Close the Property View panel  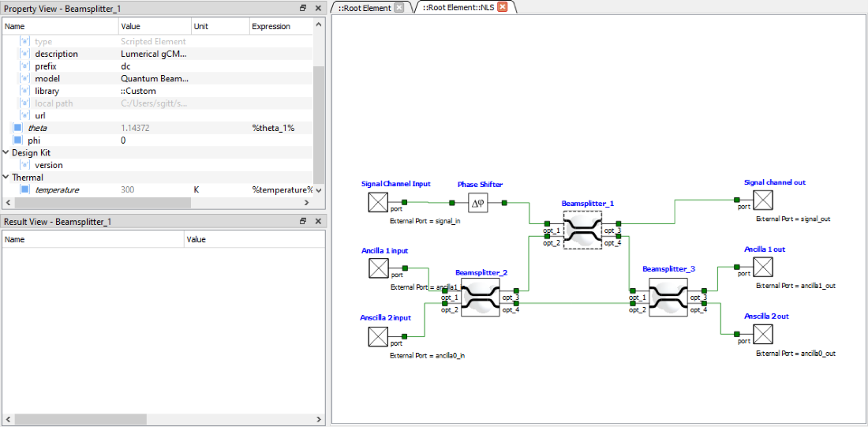318,8
